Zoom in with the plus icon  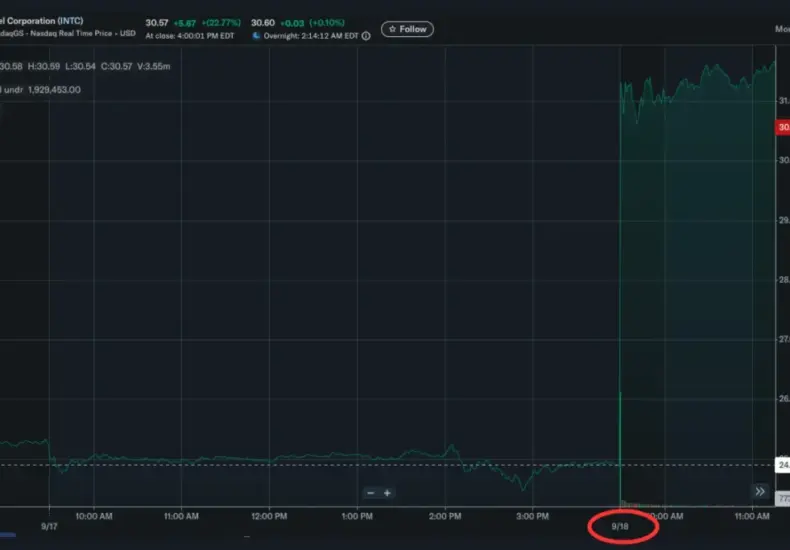click(387, 493)
